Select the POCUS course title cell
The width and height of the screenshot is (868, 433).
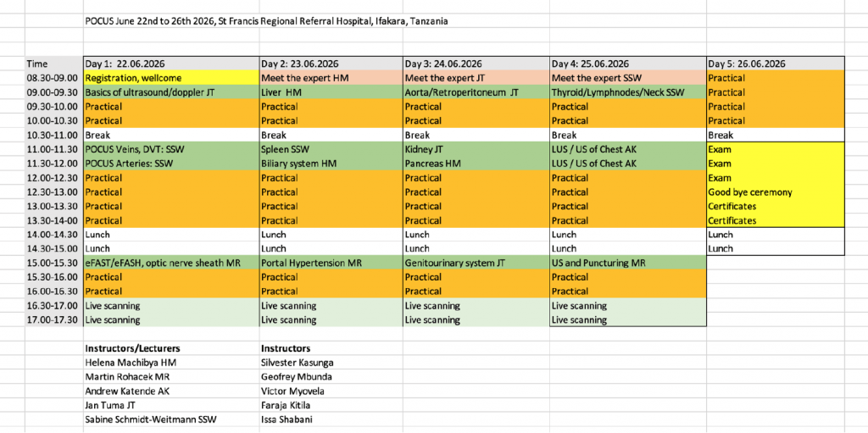coord(266,20)
